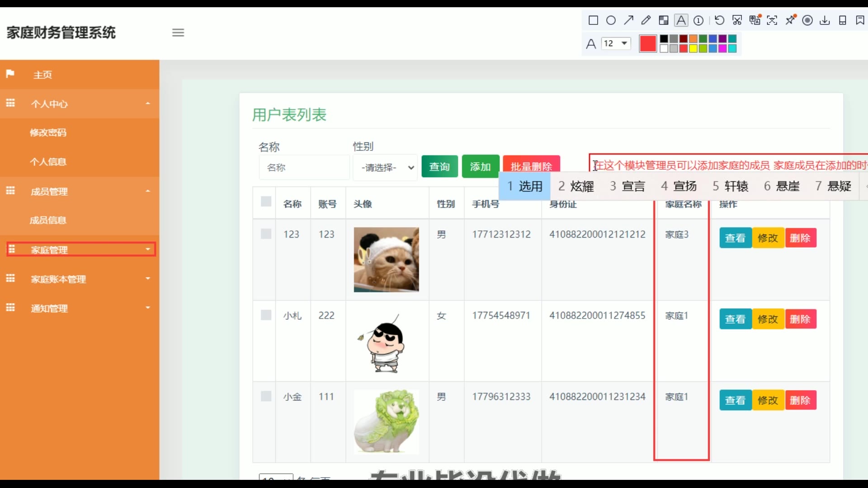This screenshot has width=868, height=488.
Task: Click ID number 410882200012121212
Action: (x=597, y=234)
